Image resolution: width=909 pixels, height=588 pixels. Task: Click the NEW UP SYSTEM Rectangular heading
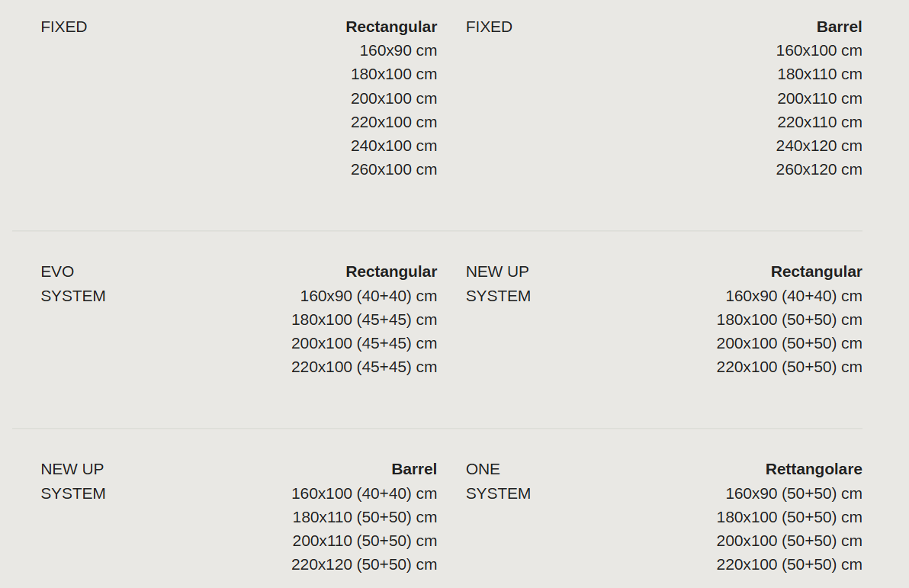click(x=816, y=272)
